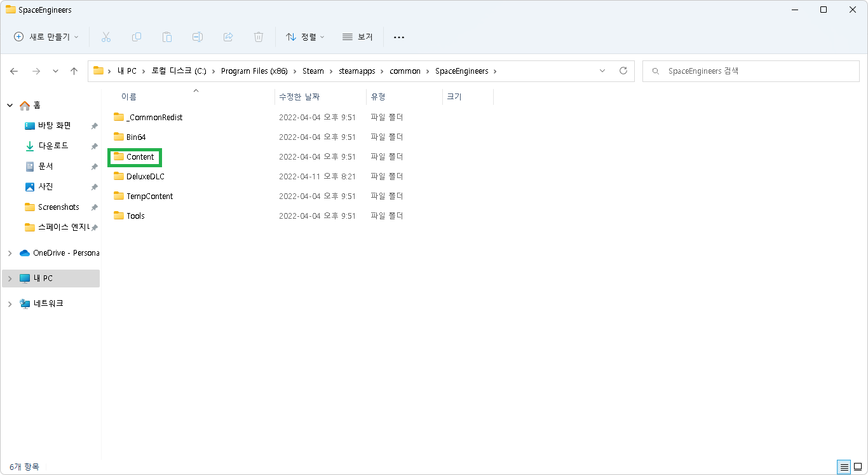The image size is (868, 475).
Task: Open the 보기 view menu
Action: click(x=358, y=37)
